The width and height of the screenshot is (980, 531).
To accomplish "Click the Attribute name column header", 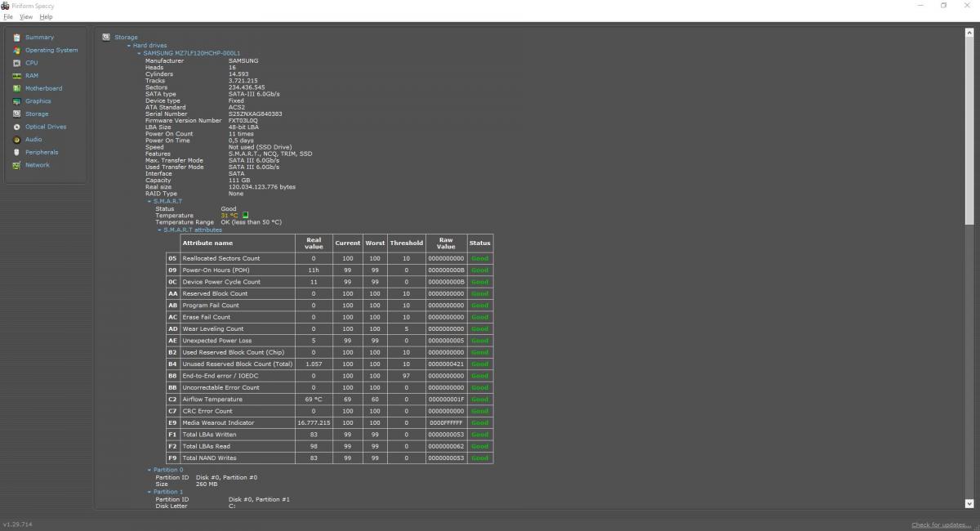I will [237, 243].
